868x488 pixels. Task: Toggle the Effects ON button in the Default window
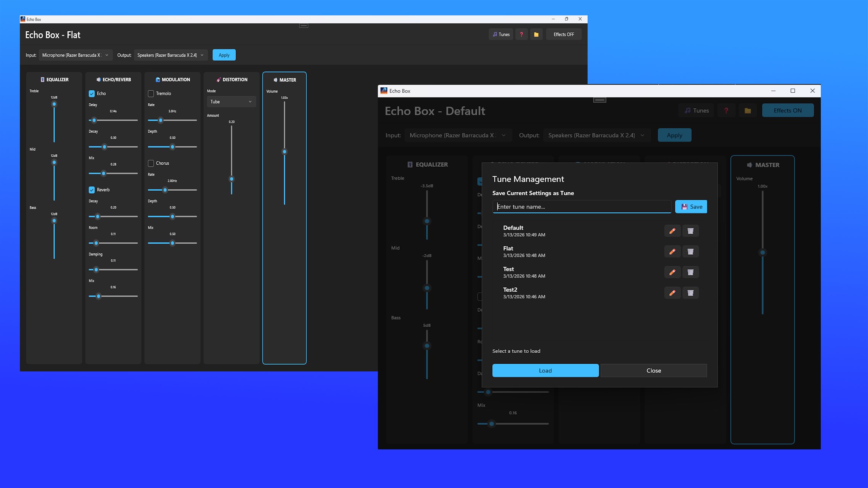tap(788, 111)
